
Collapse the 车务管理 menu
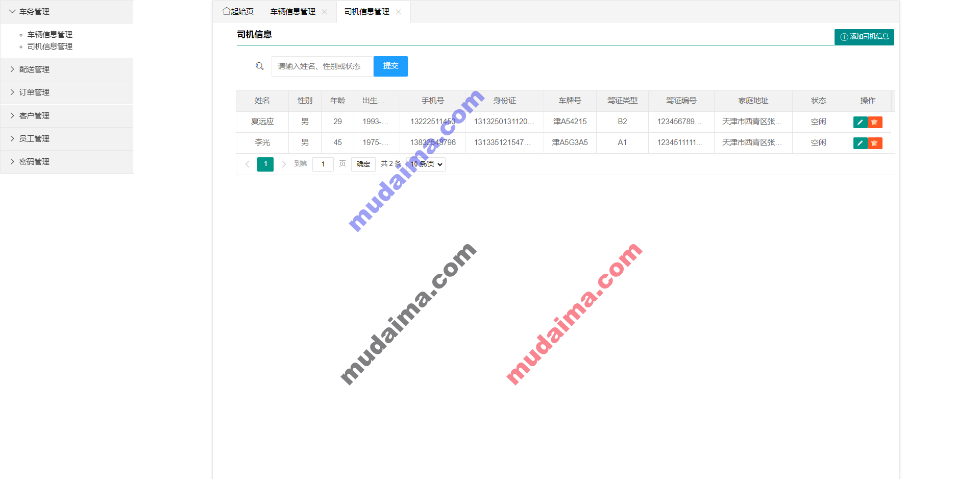coord(67,12)
